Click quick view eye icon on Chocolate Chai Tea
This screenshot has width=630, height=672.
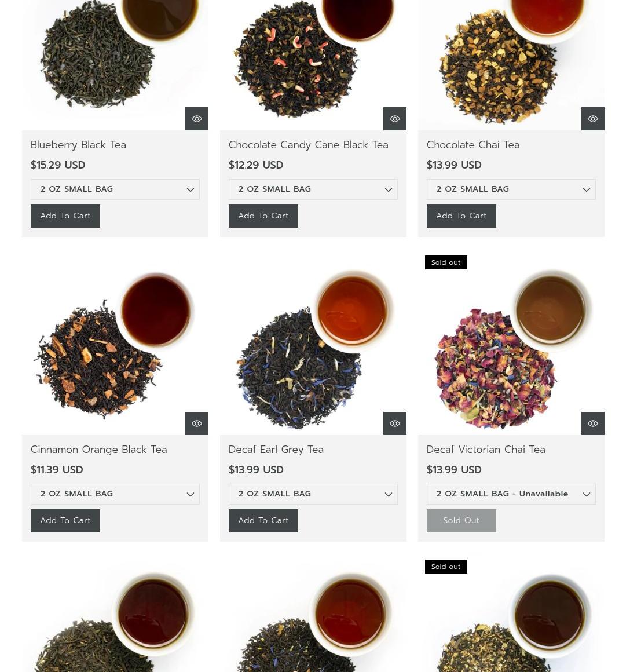(593, 119)
